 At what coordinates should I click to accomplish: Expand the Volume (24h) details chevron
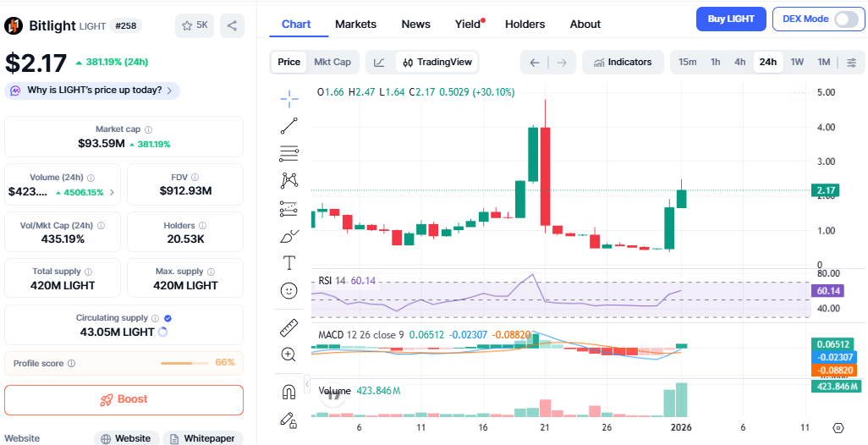tap(112, 192)
